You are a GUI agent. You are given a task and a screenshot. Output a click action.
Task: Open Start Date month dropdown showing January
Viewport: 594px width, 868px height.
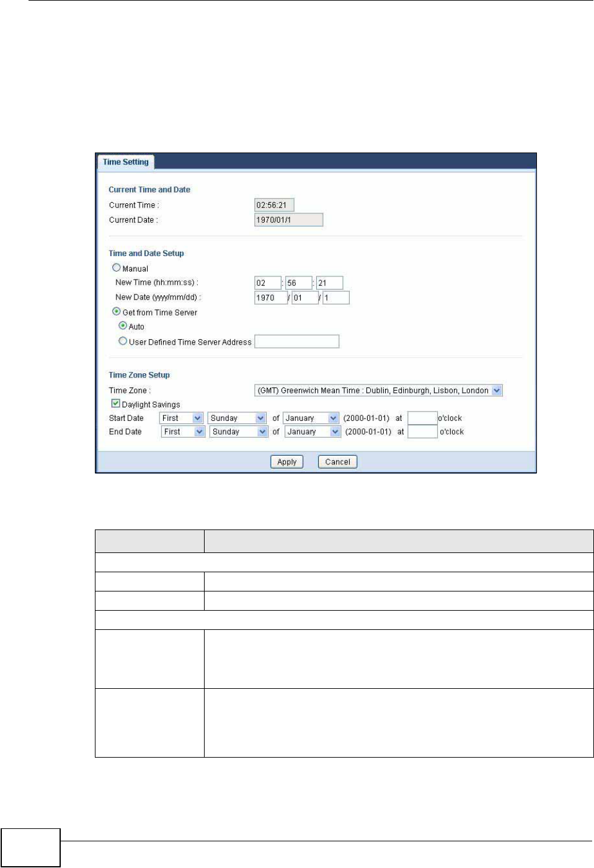311,418
